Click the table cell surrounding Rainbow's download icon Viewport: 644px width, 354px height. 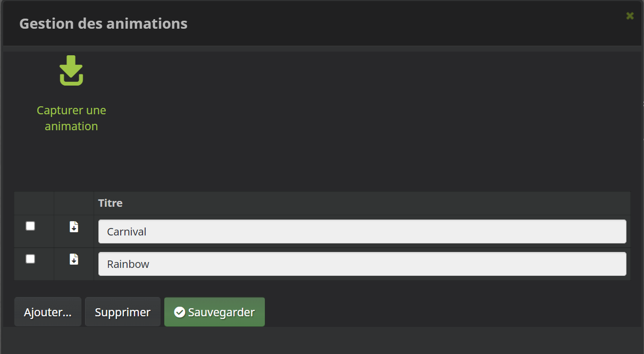(x=74, y=264)
